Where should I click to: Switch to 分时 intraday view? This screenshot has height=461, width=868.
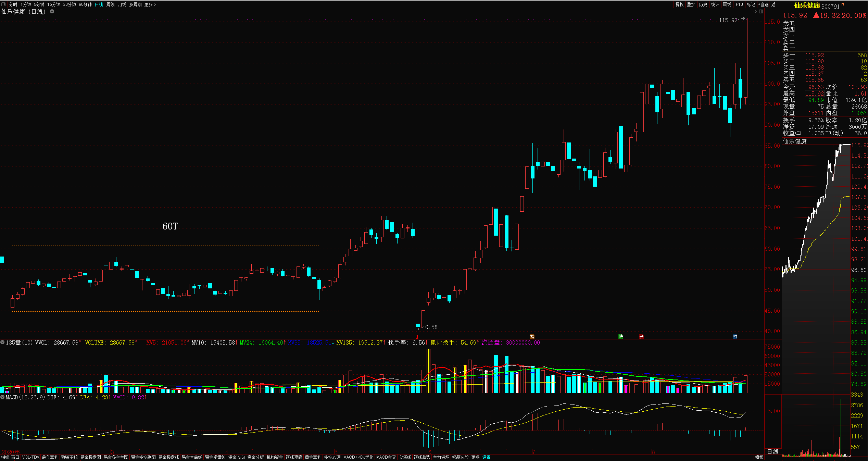point(13,4)
